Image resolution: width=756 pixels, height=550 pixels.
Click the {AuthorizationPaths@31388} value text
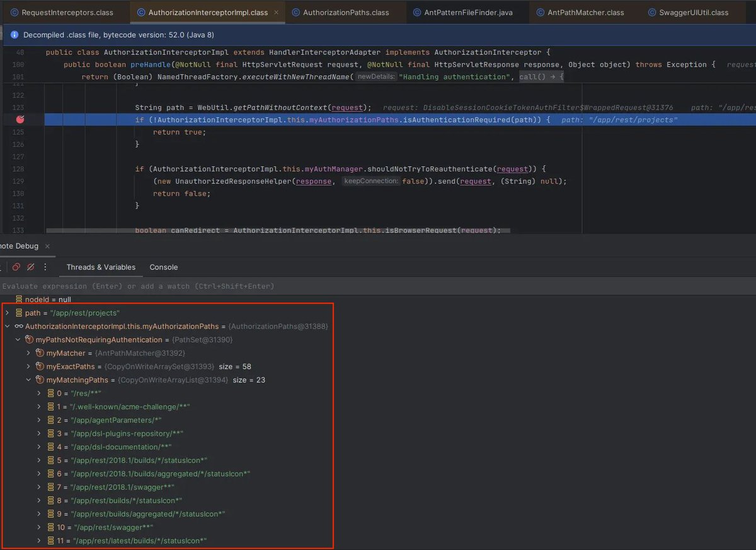tap(278, 326)
